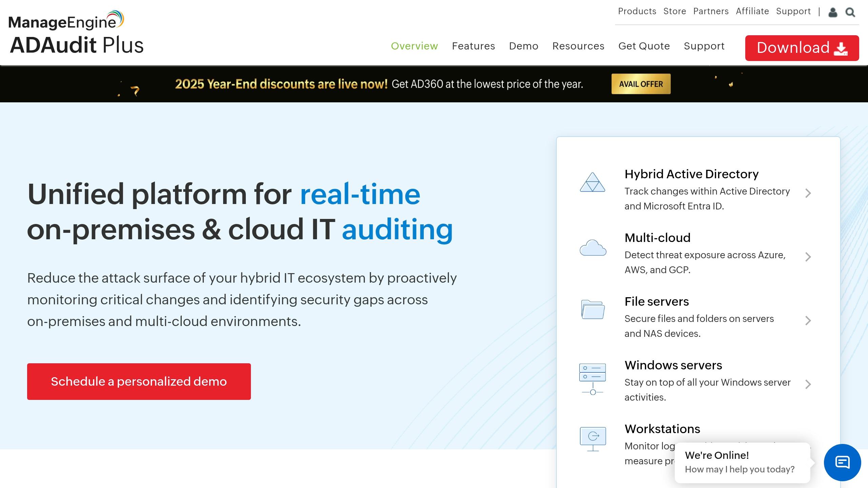Go to the Overview tab
The width and height of the screenshot is (868, 488).
[414, 46]
